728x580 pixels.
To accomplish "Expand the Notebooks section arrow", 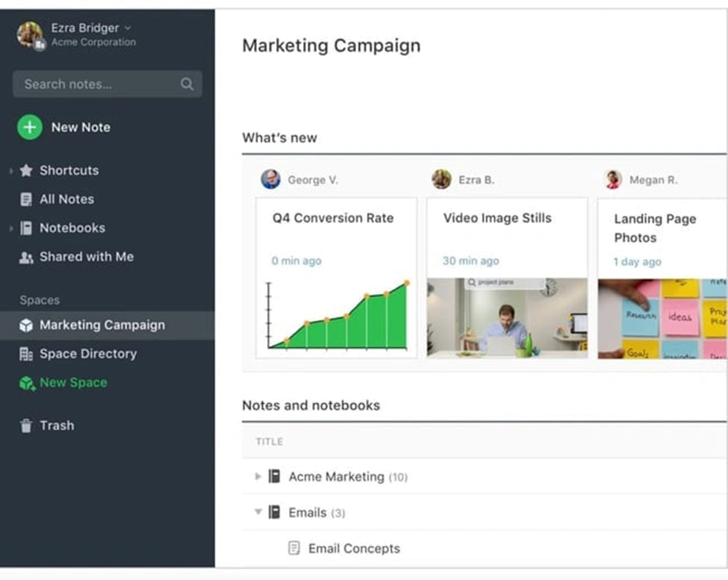I will (x=10, y=228).
